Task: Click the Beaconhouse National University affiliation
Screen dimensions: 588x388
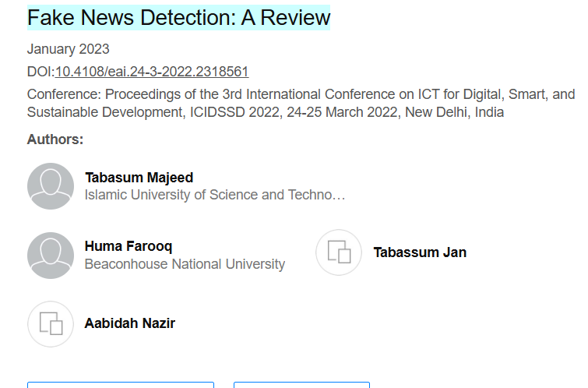Action: click(x=185, y=264)
